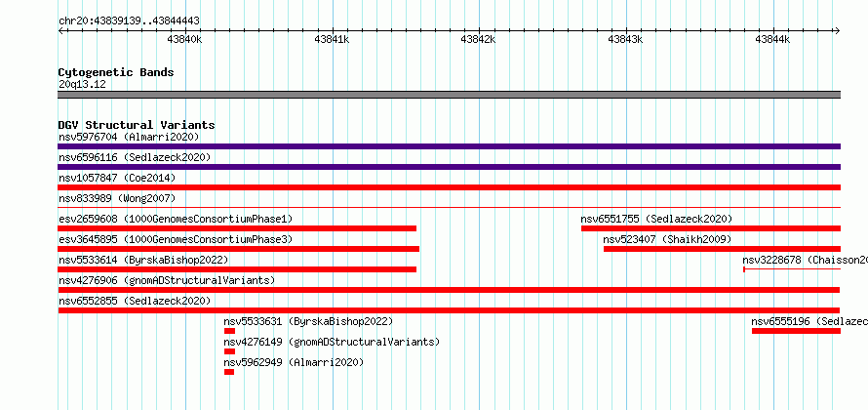Open nsv6596116 (Sedlazeck2020) label
868x410 pixels.
[x=135, y=157]
